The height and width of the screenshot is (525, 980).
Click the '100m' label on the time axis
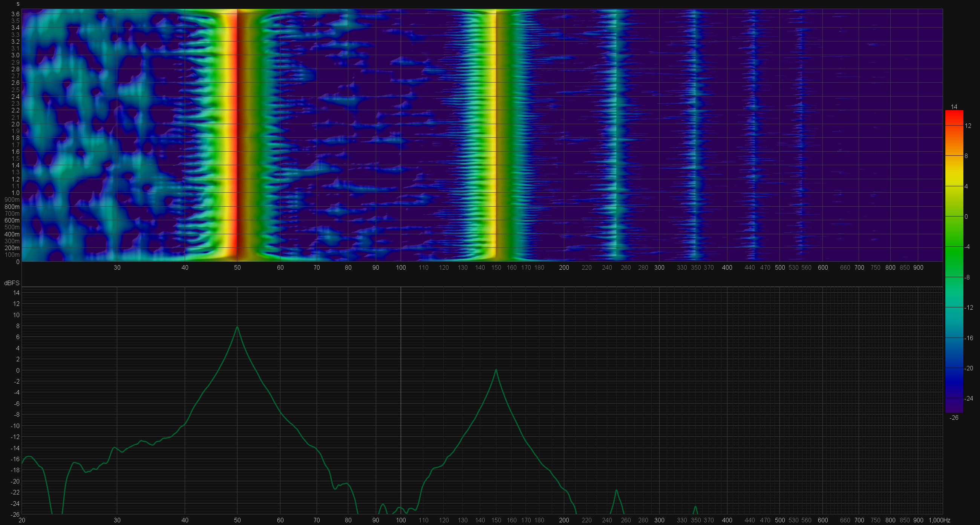(x=12, y=255)
